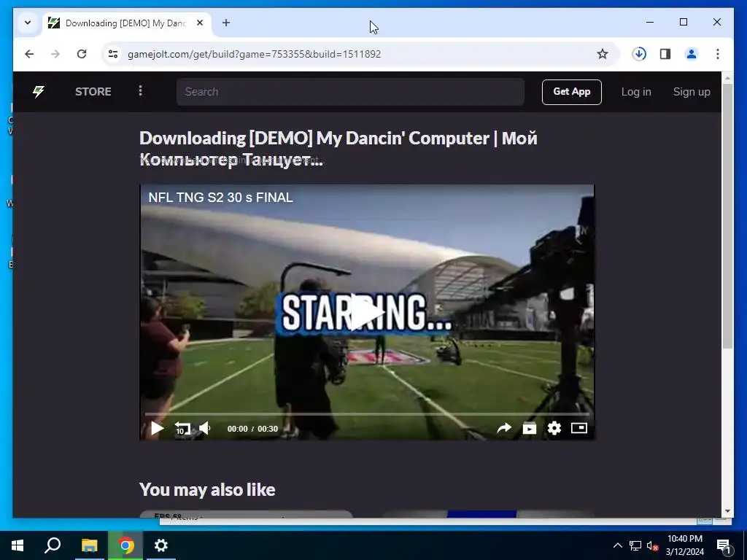Open Chrome three-dot menu

point(718,54)
